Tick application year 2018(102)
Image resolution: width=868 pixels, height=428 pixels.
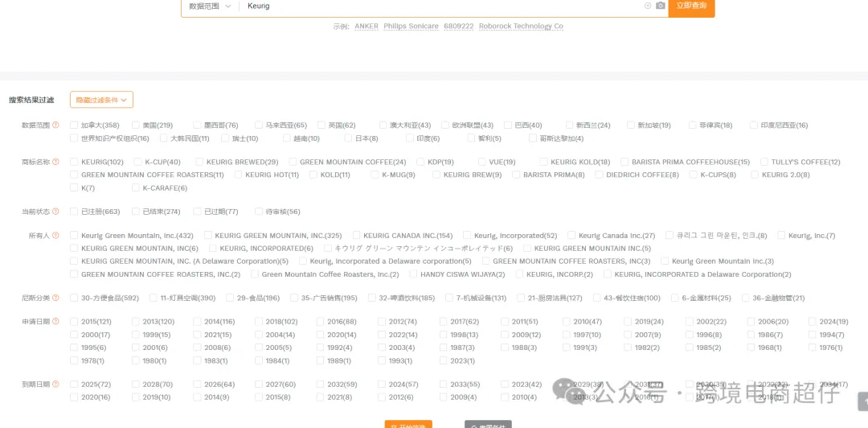(259, 322)
